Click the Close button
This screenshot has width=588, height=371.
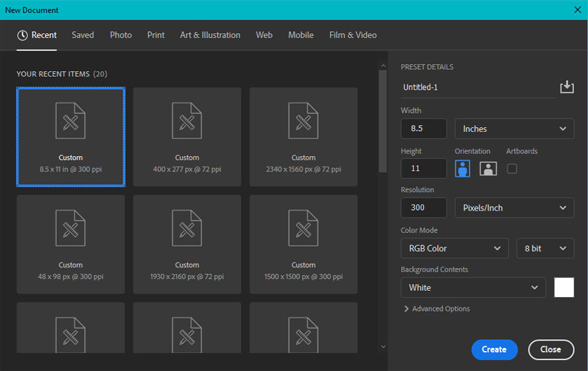click(551, 350)
